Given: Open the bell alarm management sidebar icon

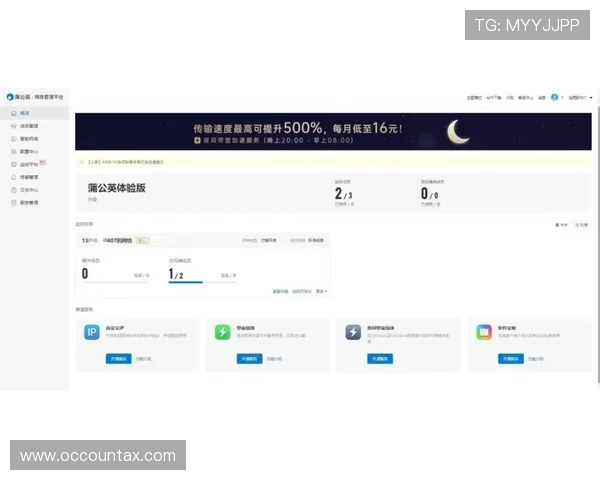Looking at the screenshot, I should click(14, 177).
